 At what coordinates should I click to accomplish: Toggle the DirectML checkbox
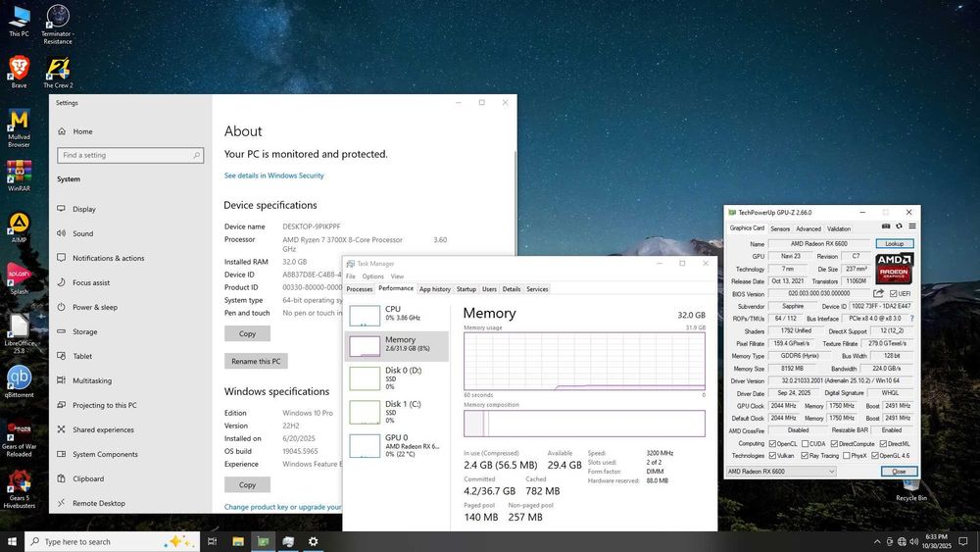pos(883,443)
